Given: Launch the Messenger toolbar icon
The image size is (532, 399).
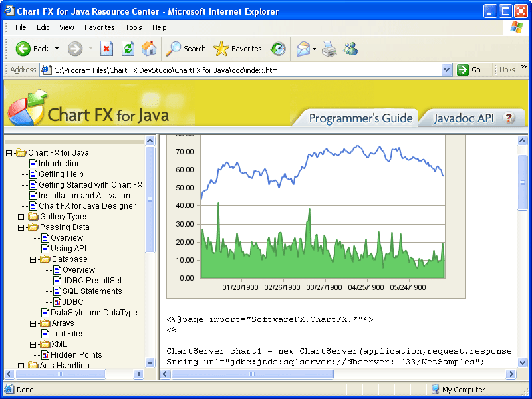Looking at the screenshot, I should click(350, 49).
